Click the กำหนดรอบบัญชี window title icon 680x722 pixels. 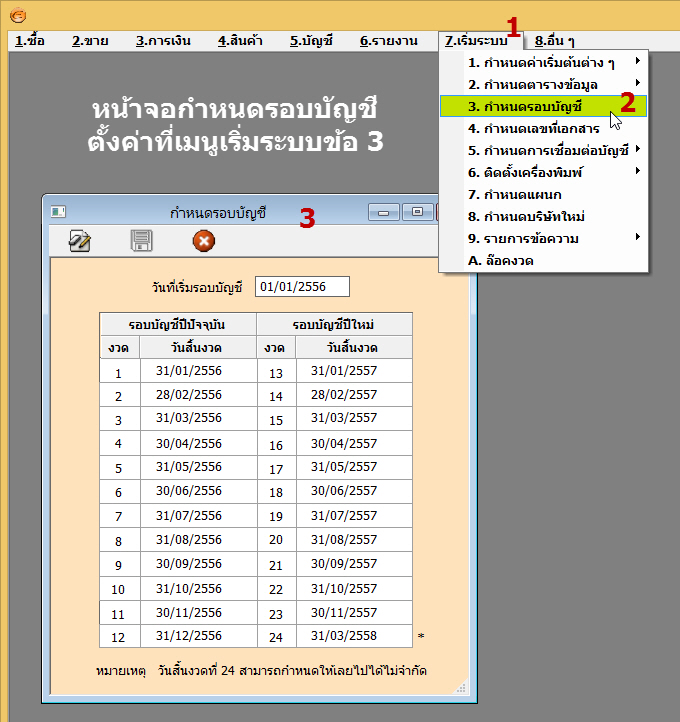(58, 212)
